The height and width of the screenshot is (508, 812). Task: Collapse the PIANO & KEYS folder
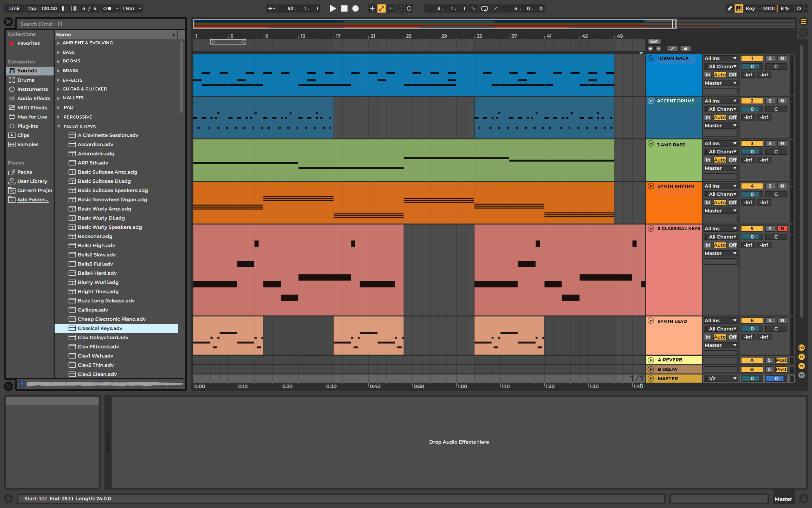(x=58, y=126)
